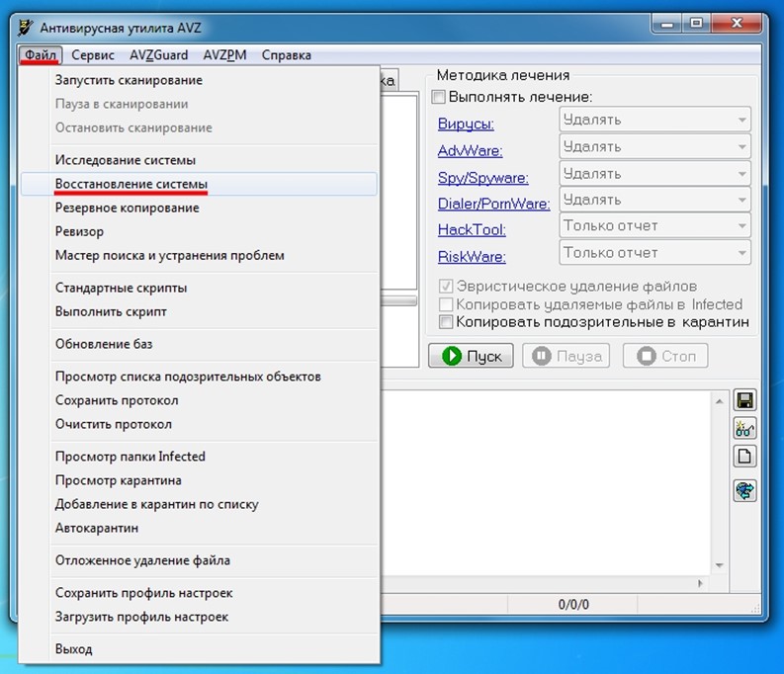Select Очистить протокол menu item
Image resolution: width=784 pixels, height=674 pixels.
(x=199, y=424)
